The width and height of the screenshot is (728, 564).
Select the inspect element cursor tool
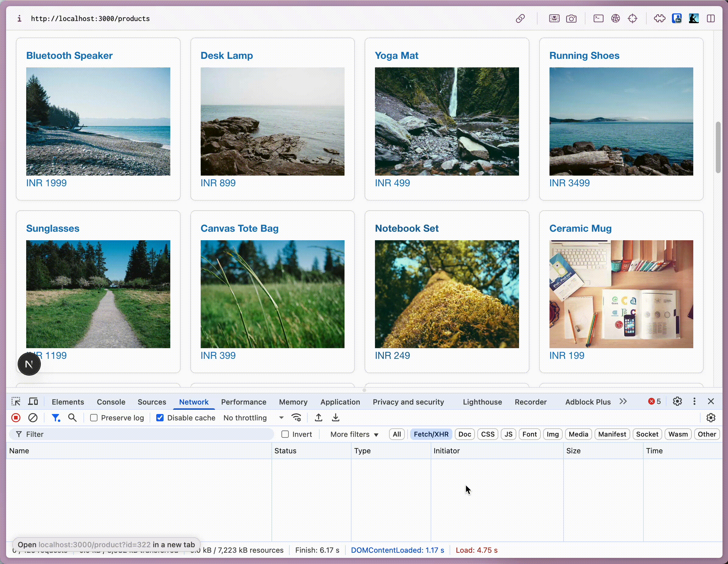pos(16,402)
